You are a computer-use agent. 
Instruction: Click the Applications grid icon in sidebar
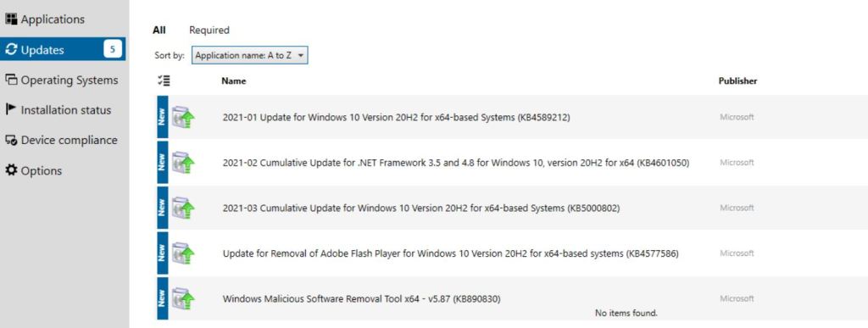[11, 19]
